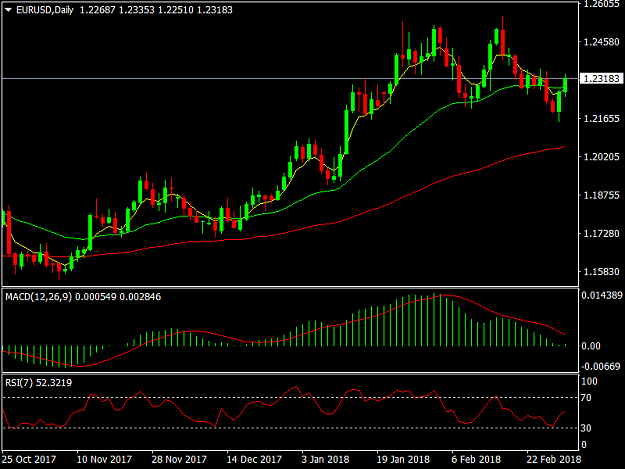
Task: Click the 1.26055 price axis label
Action: click(601, 4)
